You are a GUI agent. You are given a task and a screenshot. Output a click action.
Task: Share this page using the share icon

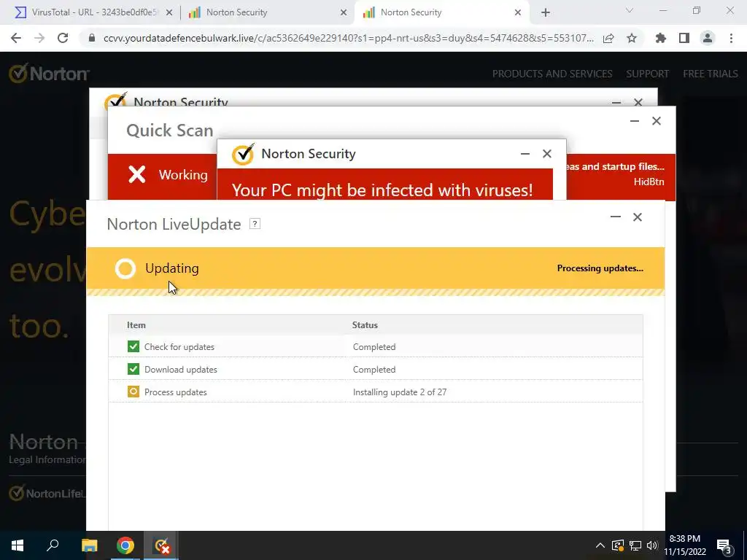[x=608, y=38]
